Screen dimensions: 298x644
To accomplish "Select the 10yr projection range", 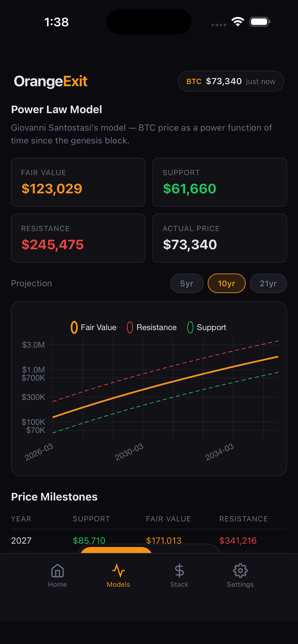I will click(226, 283).
